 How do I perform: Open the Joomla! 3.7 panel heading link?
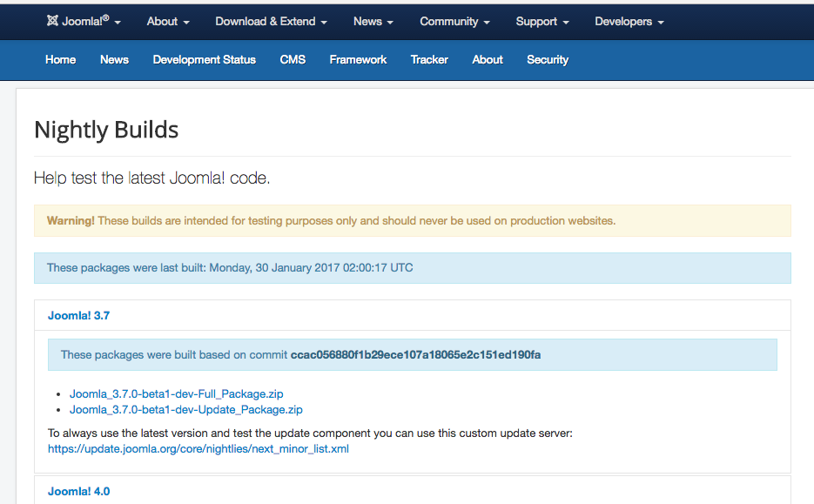click(x=79, y=316)
